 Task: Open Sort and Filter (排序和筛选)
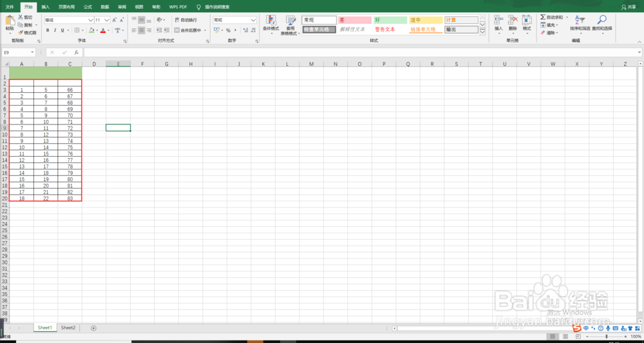point(580,24)
